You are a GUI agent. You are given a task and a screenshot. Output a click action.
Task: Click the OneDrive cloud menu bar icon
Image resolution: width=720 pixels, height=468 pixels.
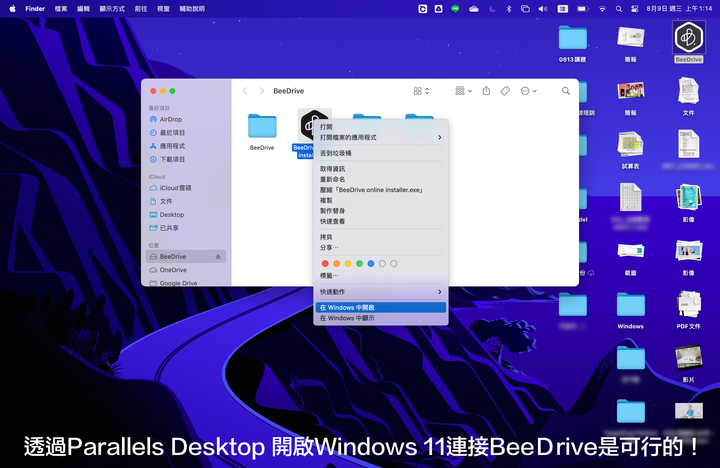(473, 9)
